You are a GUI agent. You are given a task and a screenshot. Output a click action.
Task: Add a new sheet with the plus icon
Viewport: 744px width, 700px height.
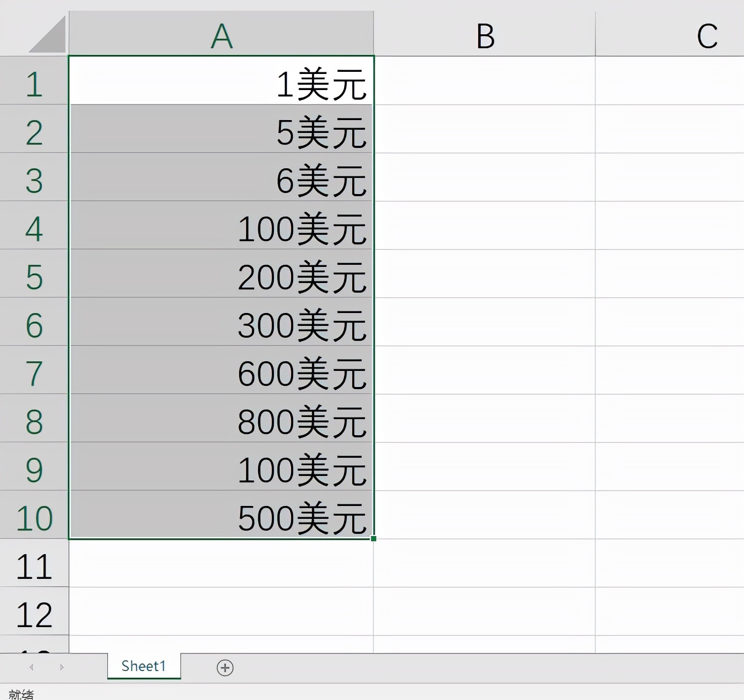coord(225,667)
